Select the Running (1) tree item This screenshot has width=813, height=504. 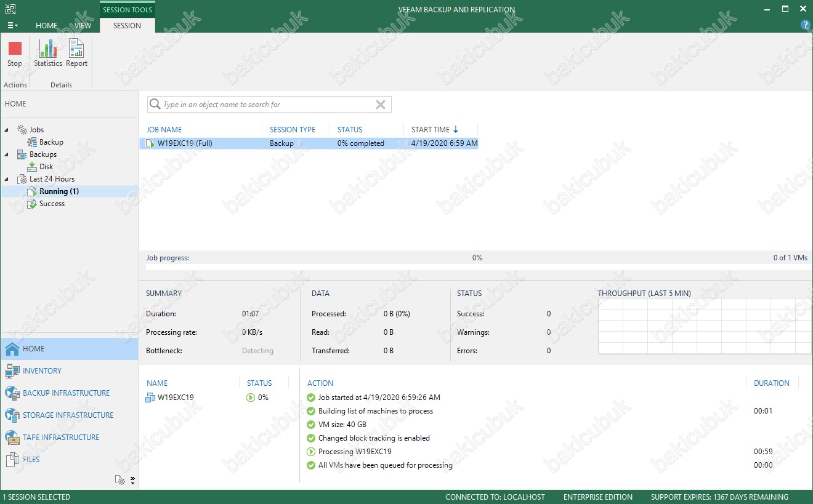[x=59, y=191]
